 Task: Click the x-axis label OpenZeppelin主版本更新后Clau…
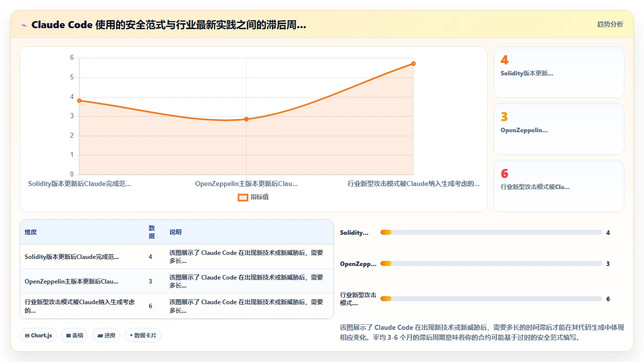point(247,184)
